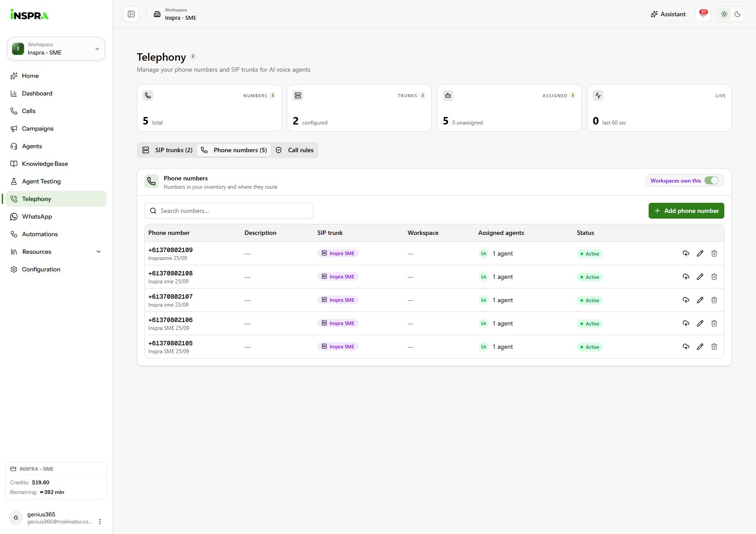Image resolution: width=756 pixels, height=534 pixels.
Task: Click upload icon for +61370802105
Action: [686, 347]
